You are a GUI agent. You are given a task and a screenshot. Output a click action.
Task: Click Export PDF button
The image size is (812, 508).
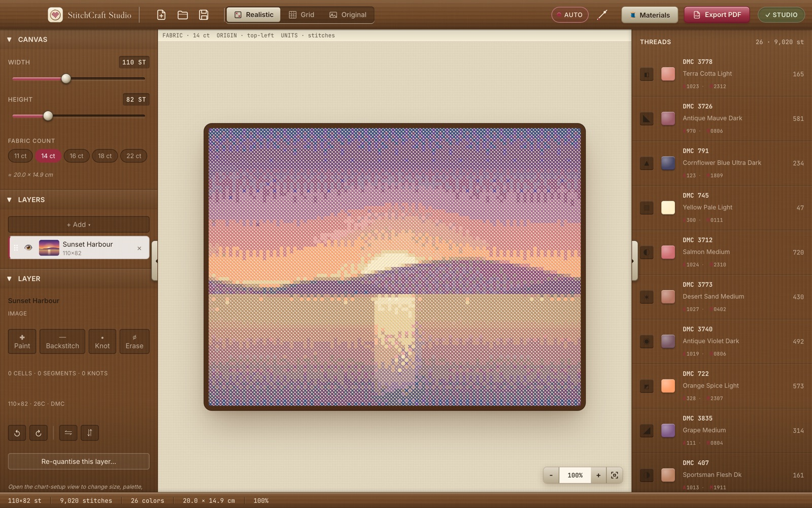click(717, 15)
